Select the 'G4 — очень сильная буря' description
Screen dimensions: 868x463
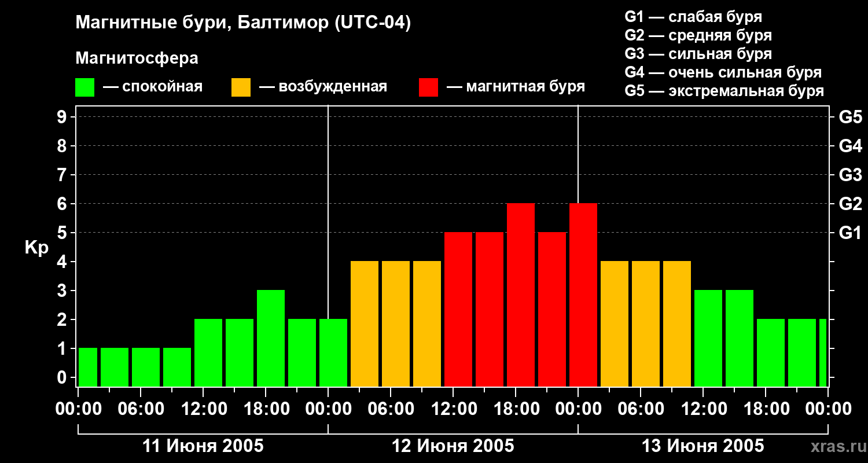click(723, 72)
